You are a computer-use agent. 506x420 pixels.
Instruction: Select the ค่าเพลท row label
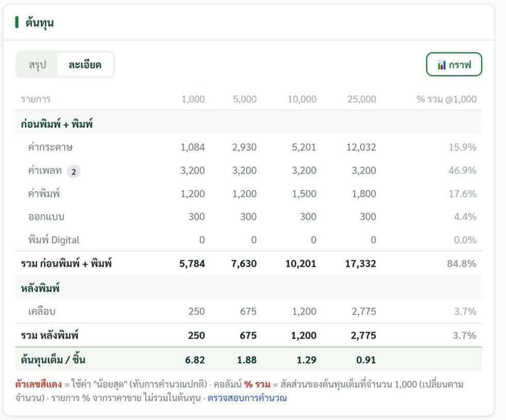[x=45, y=170]
